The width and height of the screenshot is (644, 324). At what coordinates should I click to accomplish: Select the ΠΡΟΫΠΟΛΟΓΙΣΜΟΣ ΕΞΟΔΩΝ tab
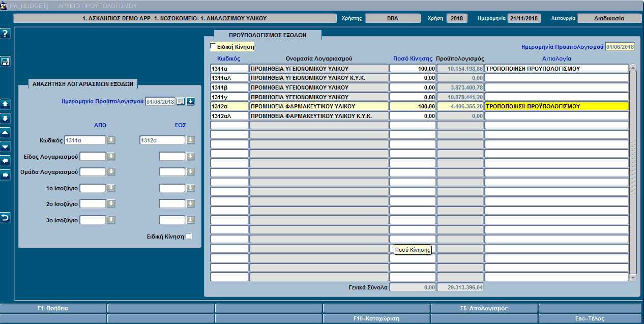coord(268,35)
